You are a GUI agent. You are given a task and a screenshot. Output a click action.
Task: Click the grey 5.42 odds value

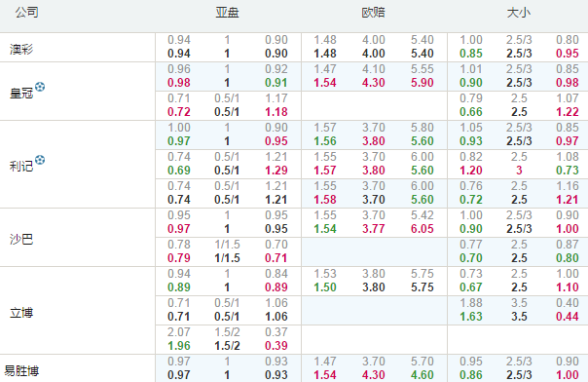(x=423, y=215)
